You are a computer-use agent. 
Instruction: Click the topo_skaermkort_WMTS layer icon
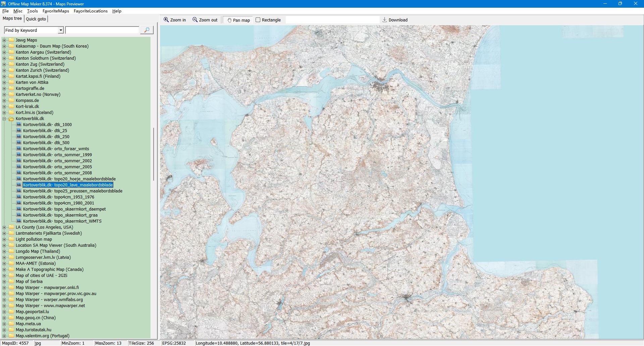point(19,221)
